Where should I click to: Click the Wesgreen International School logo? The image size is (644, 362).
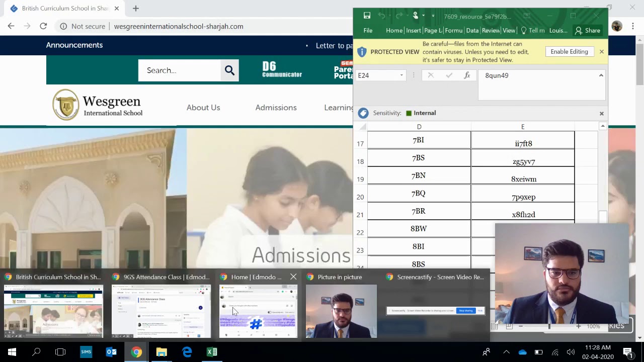[x=98, y=105]
